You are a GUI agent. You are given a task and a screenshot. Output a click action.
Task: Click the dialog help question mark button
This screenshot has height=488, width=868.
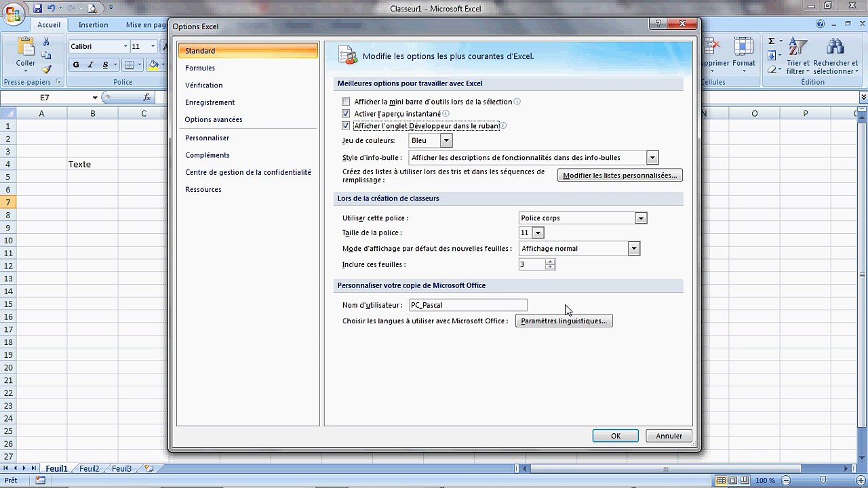click(658, 24)
